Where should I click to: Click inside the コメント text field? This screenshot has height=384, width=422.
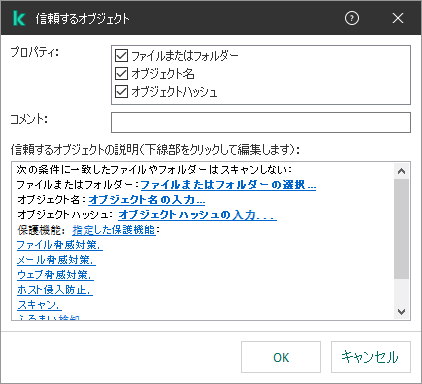(261, 122)
